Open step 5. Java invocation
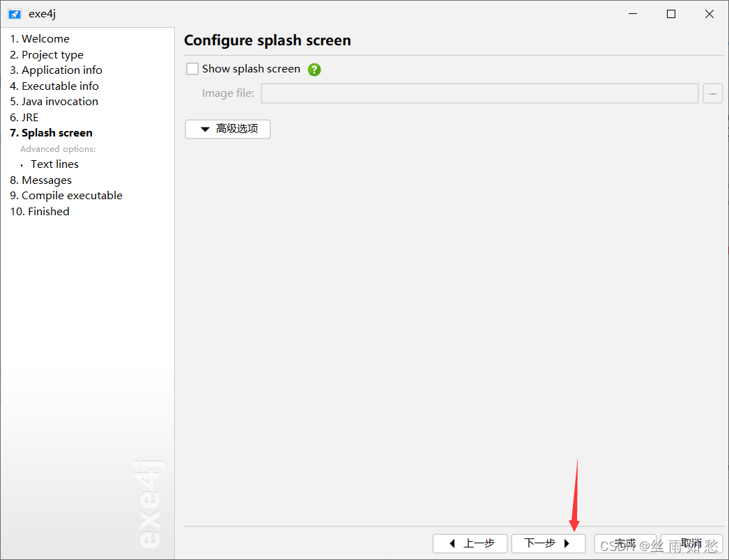 [x=54, y=101]
